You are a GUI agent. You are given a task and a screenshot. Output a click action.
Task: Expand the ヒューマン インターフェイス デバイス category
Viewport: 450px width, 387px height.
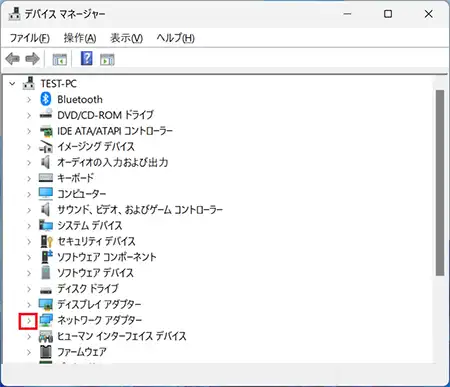click(x=29, y=336)
